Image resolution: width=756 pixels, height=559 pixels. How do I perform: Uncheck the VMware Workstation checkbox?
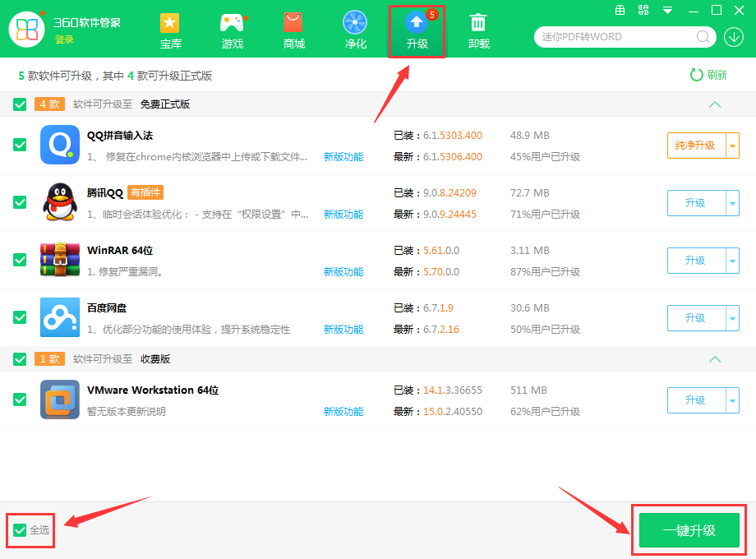[20, 400]
